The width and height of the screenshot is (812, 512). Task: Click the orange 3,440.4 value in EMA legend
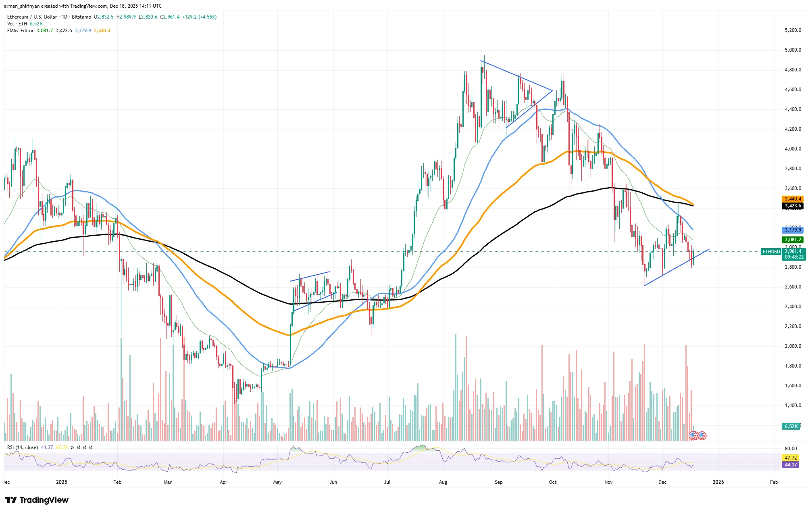[102, 31]
